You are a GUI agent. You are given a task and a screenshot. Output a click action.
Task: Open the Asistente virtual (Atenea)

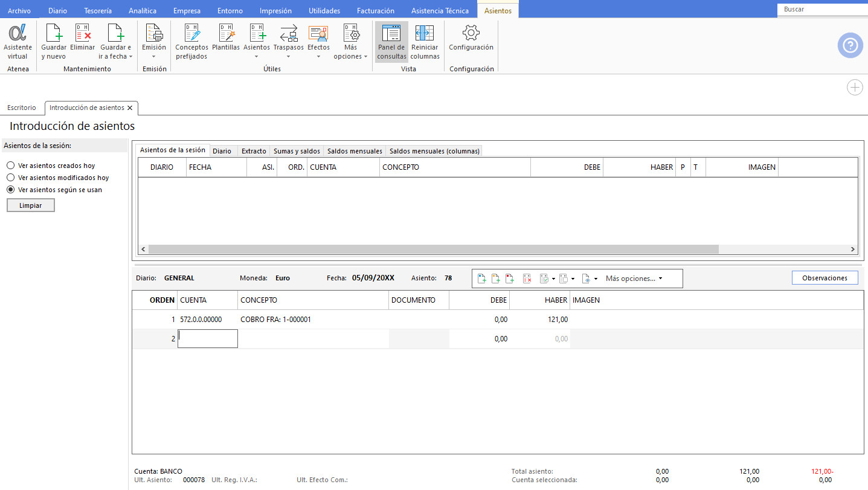tap(18, 41)
